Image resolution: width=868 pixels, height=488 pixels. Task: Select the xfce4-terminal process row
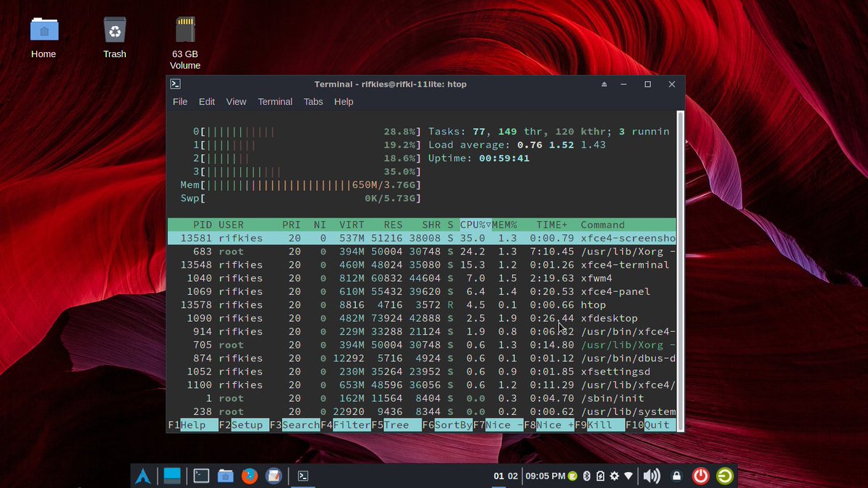422,265
